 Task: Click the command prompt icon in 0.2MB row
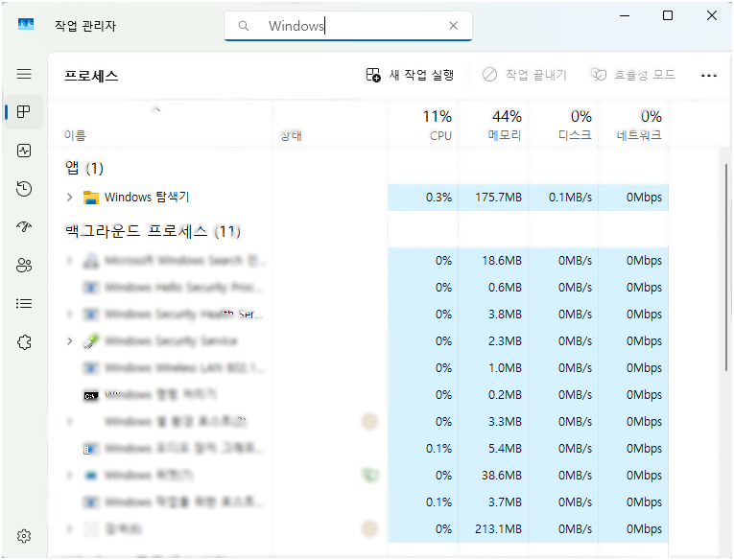pyautogui.click(x=91, y=396)
